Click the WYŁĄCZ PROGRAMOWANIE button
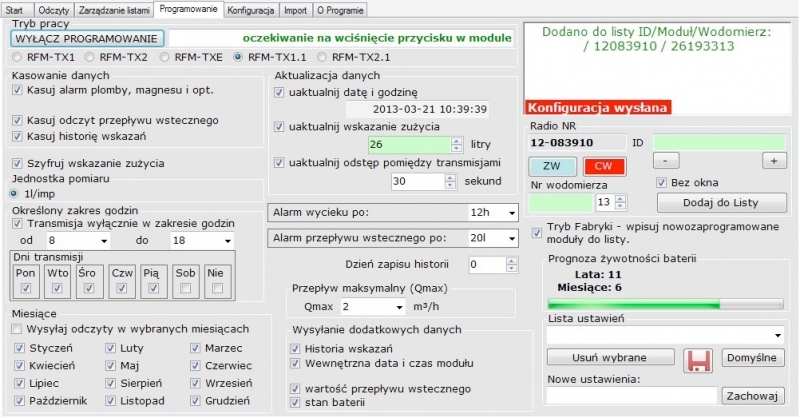The image size is (800, 418). click(x=87, y=38)
